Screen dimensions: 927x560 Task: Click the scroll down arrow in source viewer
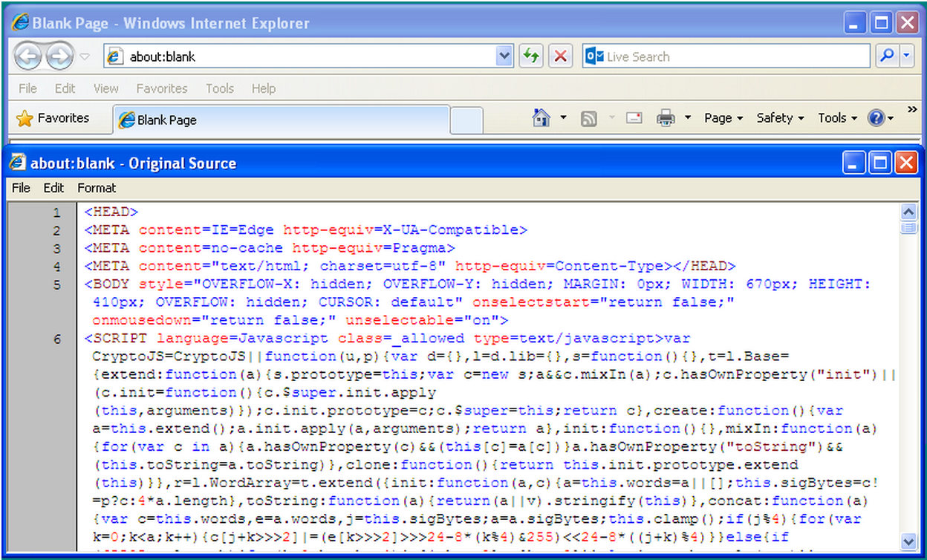tap(908, 541)
